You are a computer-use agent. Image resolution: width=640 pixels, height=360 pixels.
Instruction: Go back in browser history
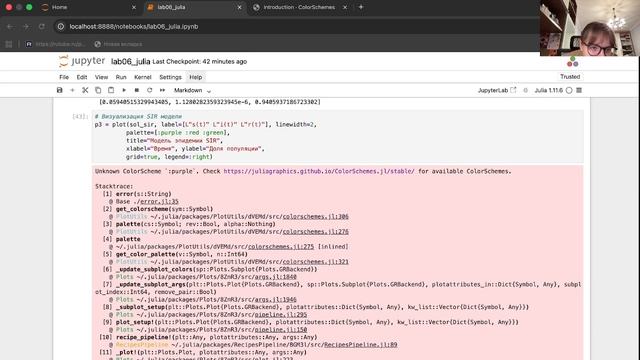tap(10, 27)
